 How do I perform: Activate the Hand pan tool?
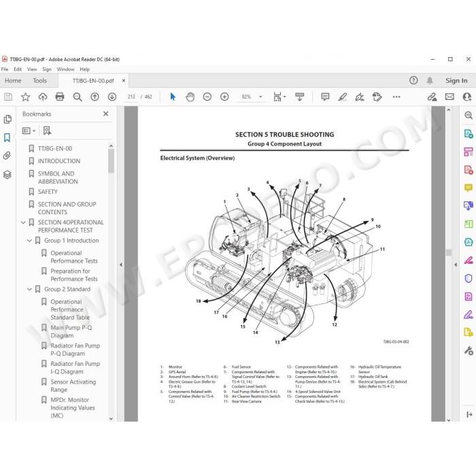pos(190,97)
